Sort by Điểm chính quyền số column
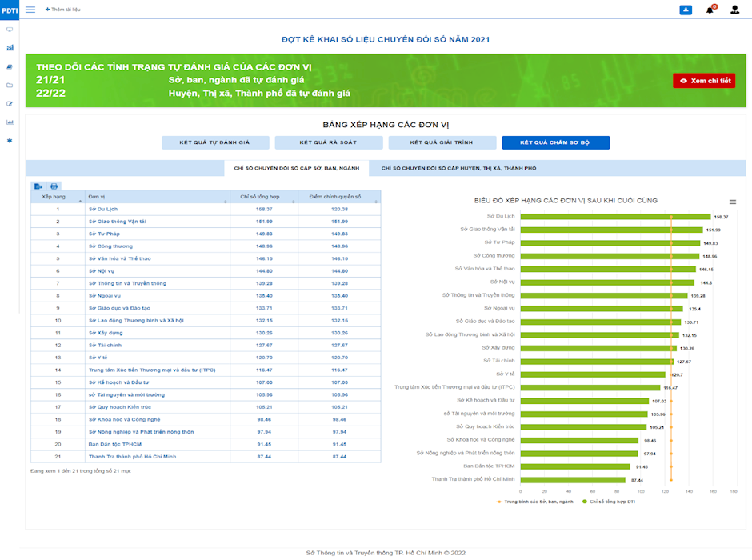 (339, 197)
